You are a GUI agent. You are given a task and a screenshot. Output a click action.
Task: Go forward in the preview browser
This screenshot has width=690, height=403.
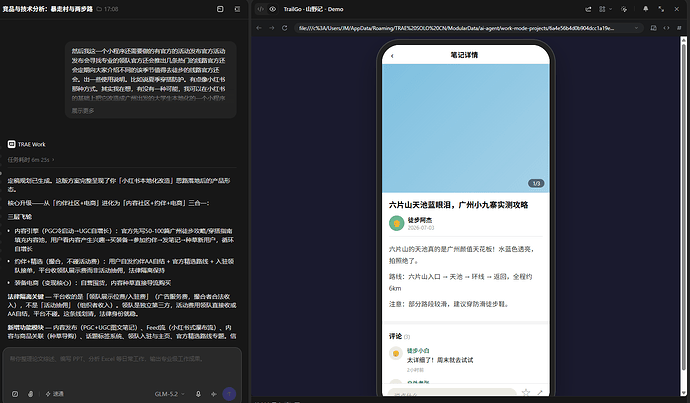[272, 28]
